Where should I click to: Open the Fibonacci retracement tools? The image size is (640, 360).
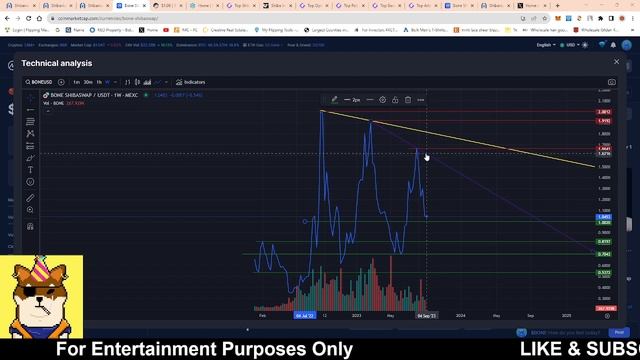coord(30,122)
